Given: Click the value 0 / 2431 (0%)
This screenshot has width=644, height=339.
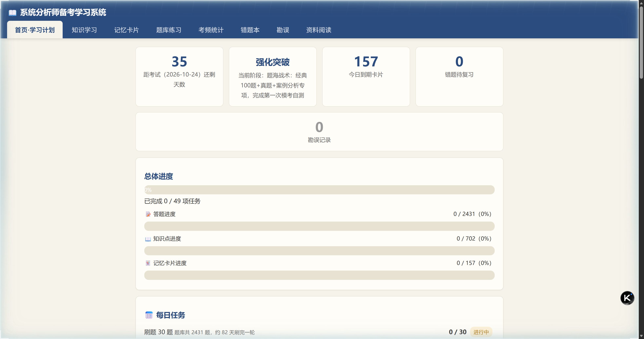Looking at the screenshot, I should (472, 214).
